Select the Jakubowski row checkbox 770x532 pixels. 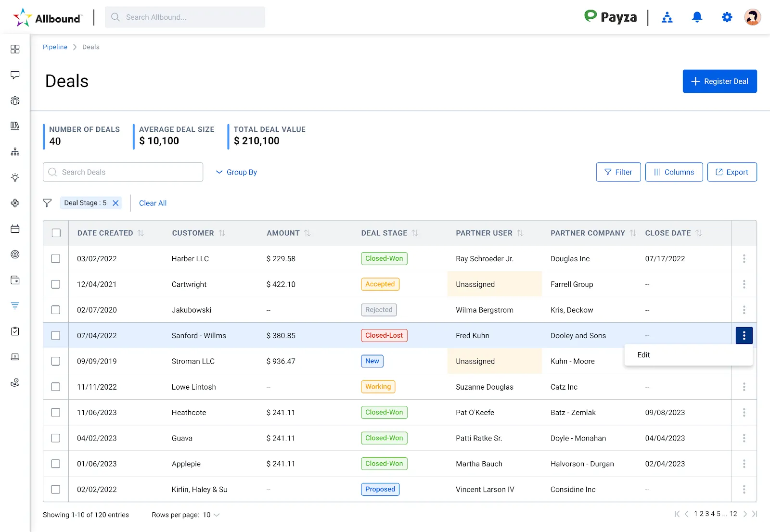(56, 310)
